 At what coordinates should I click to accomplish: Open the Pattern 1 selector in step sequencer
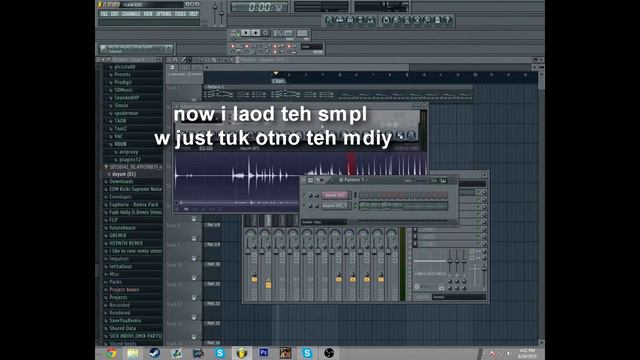pos(353,180)
